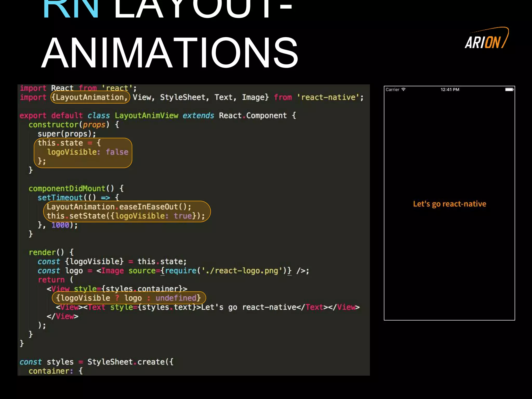
Task: Click the this.state = { line
Action: pos(69,143)
